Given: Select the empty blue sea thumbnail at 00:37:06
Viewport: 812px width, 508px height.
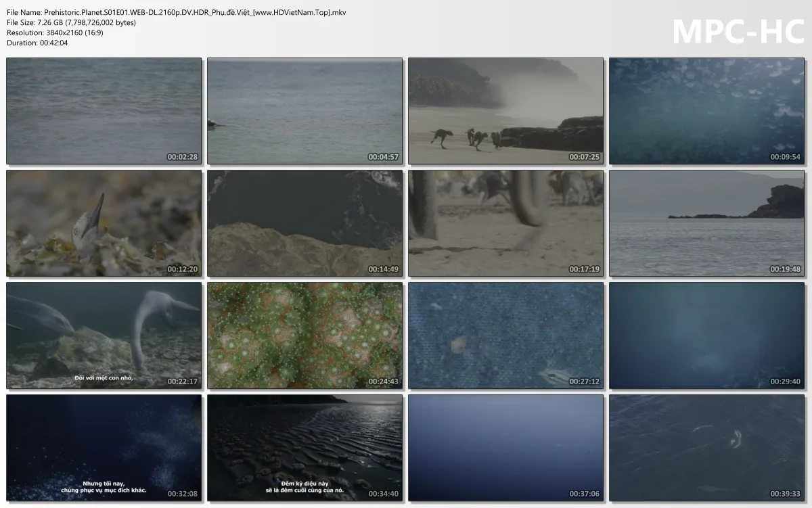Looking at the screenshot, I should click(x=505, y=448).
